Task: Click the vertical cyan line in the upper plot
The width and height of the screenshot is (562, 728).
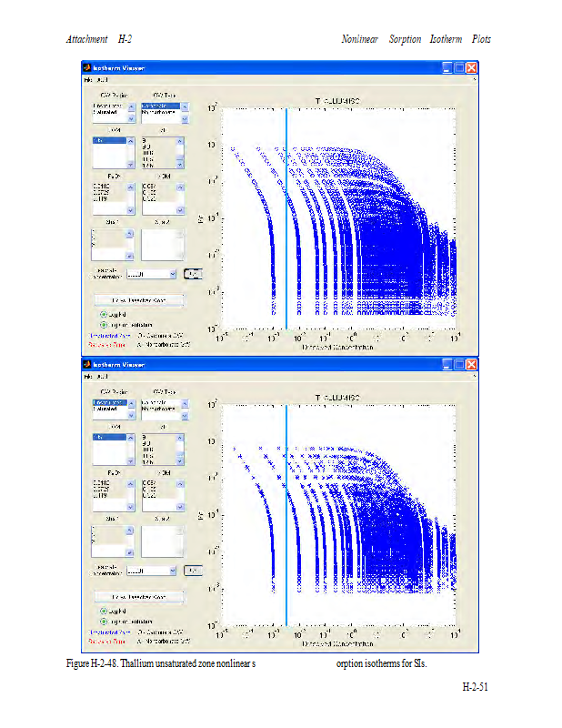Action: coord(286,218)
